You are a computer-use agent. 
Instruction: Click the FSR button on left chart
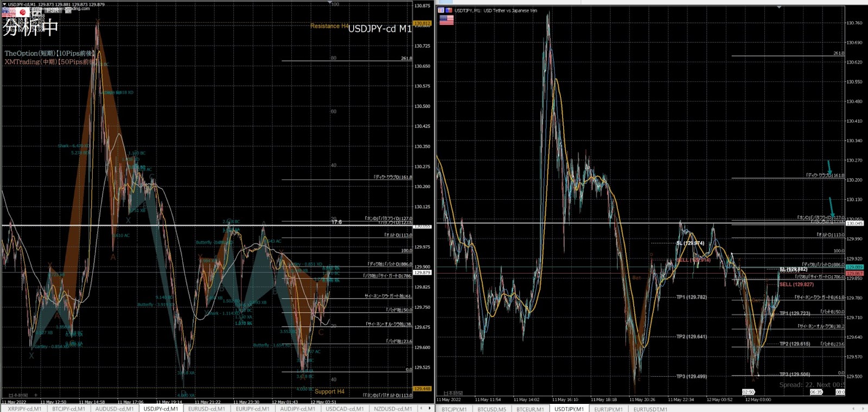(x=52, y=10)
